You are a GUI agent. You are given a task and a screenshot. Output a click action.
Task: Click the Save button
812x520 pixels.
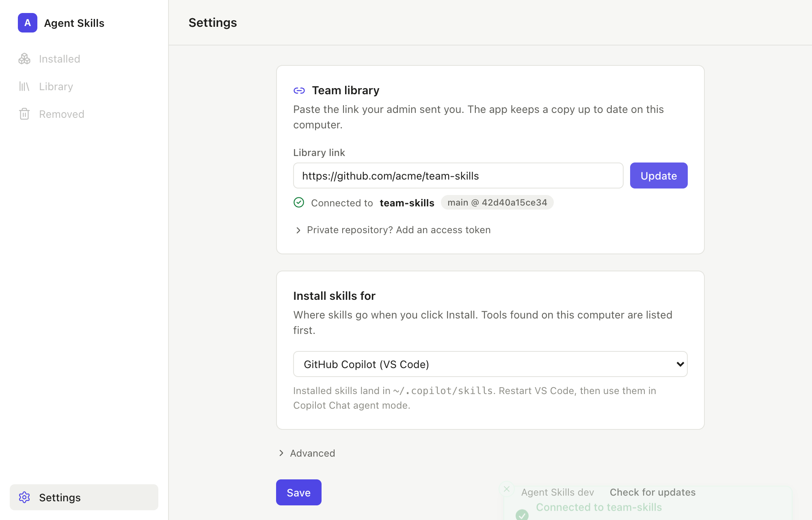(x=299, y=492)
